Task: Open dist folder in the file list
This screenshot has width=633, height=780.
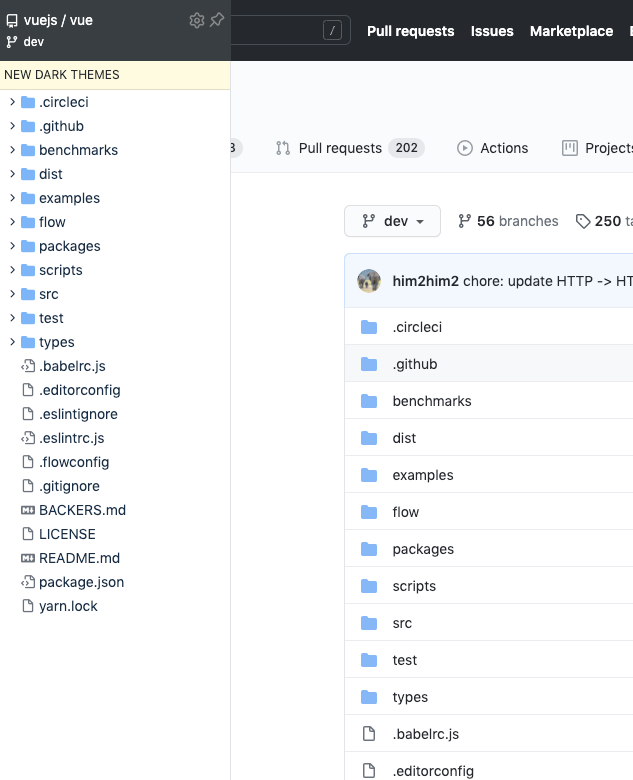Action: [x=404, y=438]
